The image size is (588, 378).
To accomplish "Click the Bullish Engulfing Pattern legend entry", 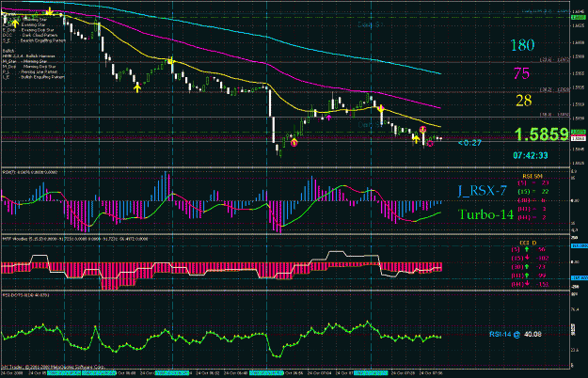I will (x=34, y=77).
